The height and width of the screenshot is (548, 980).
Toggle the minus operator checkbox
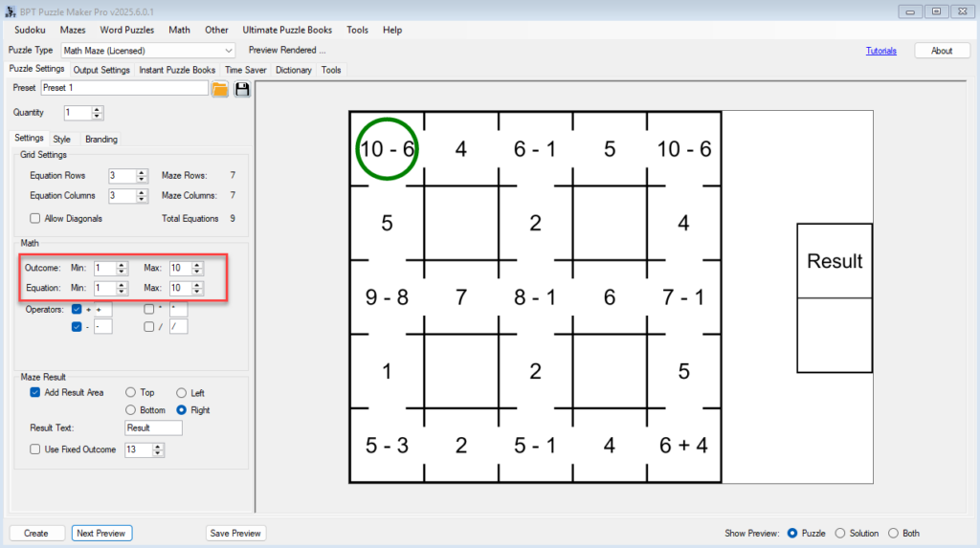tap(77, 326)
